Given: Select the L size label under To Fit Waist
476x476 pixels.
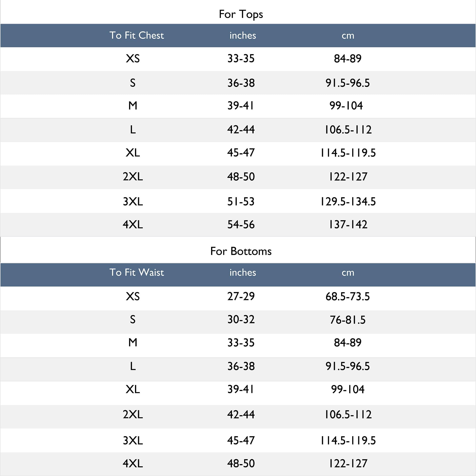Looking at the screenshot, I should pos(133,366).
